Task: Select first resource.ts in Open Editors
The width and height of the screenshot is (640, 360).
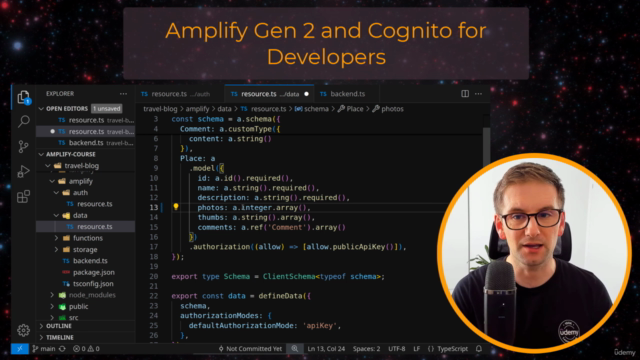Action: click(85, 120)
